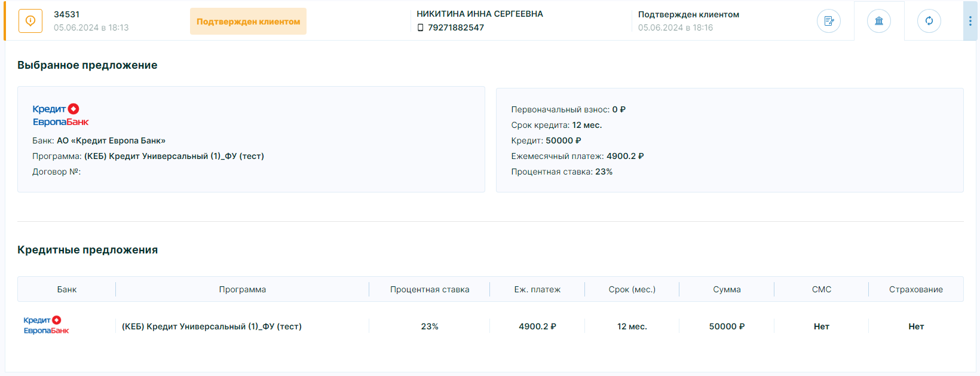Click the Сумма column header
The image size is (980, 376).
(727, 289)
